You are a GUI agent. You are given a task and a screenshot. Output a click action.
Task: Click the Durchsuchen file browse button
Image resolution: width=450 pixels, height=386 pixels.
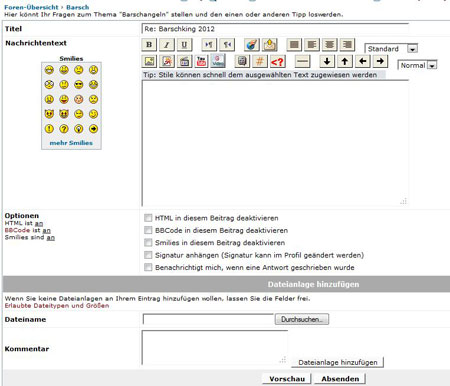(302, 319)
